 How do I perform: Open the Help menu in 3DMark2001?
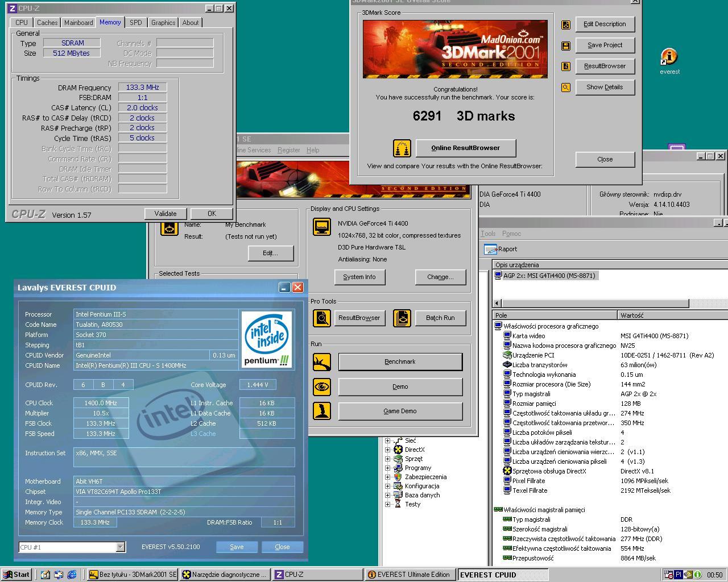(x=313, y=150)
